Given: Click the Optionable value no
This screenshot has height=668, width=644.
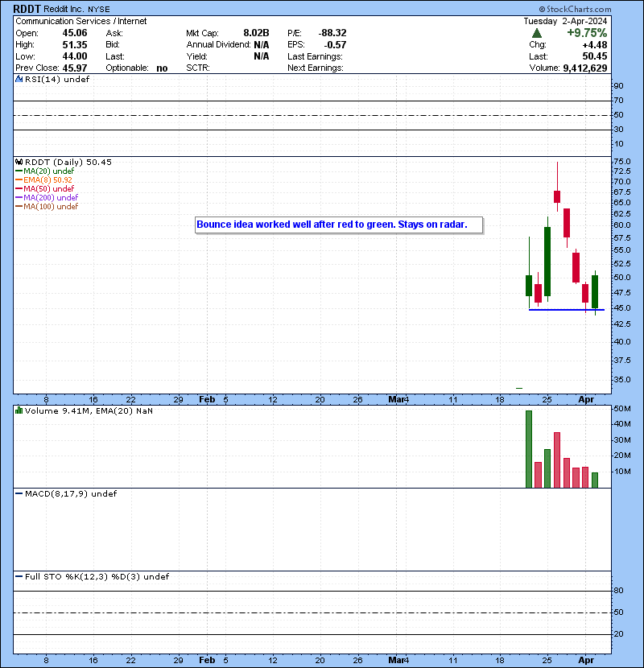Looking at the screenshot, I should pyautogui.click(x=162, y=68).
